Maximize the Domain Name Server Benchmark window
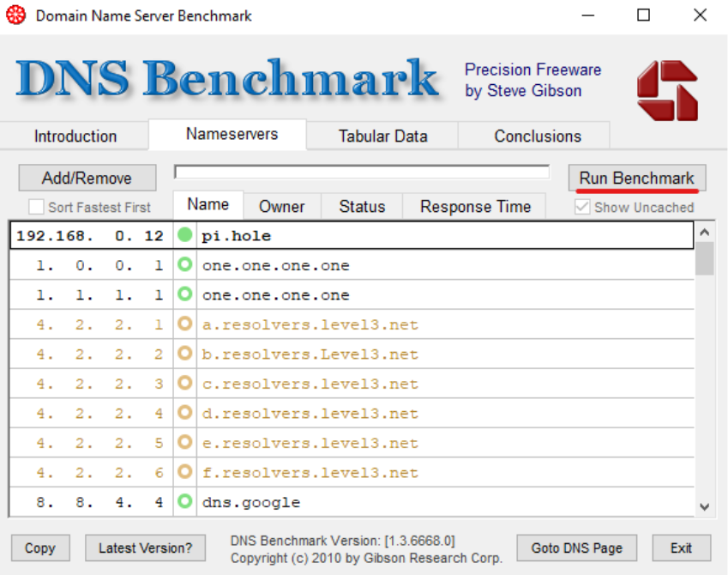The height and width of the screenshot is (575, 728). point(643,15)
